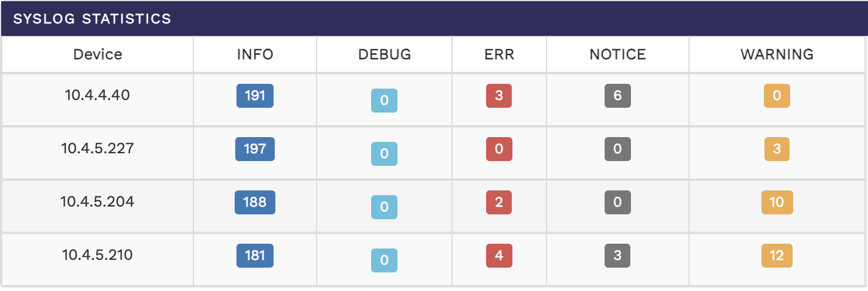Open NOTICE count 3 for 10.4.5.210

tap(617, 256)
